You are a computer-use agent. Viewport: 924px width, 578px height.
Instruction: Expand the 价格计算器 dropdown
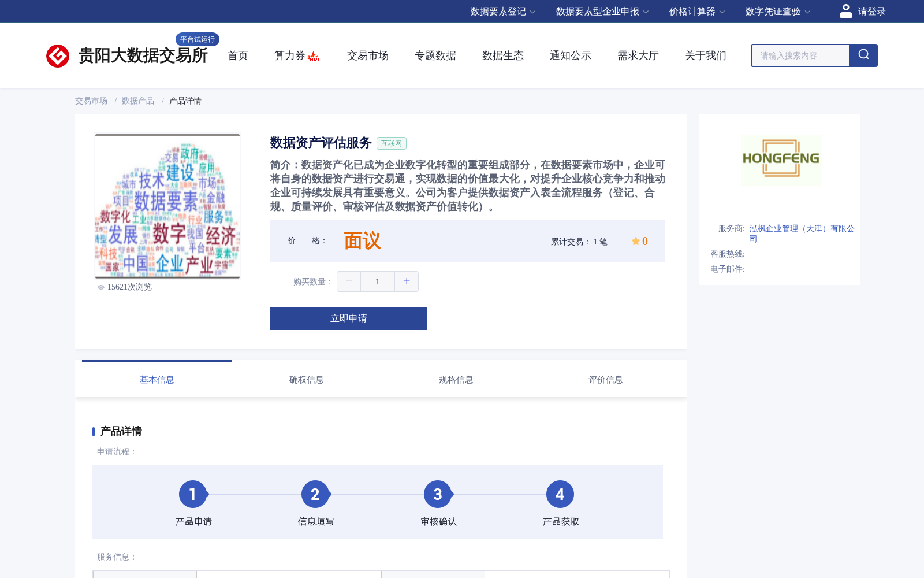697,12
